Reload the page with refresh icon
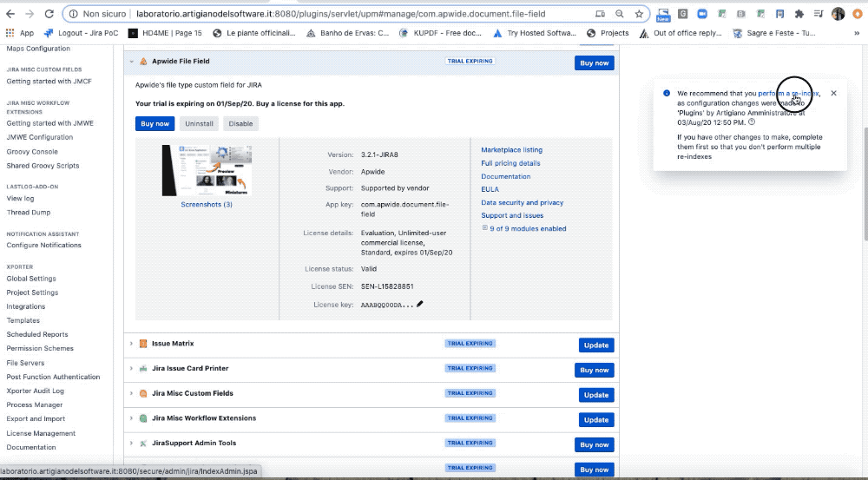The width and height of the screenshot is (868, 480). coord(49,14)
